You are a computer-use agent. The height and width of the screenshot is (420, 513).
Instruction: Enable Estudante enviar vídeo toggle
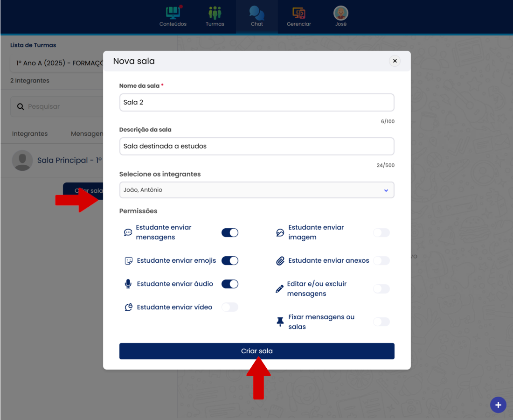click(230, 307)
